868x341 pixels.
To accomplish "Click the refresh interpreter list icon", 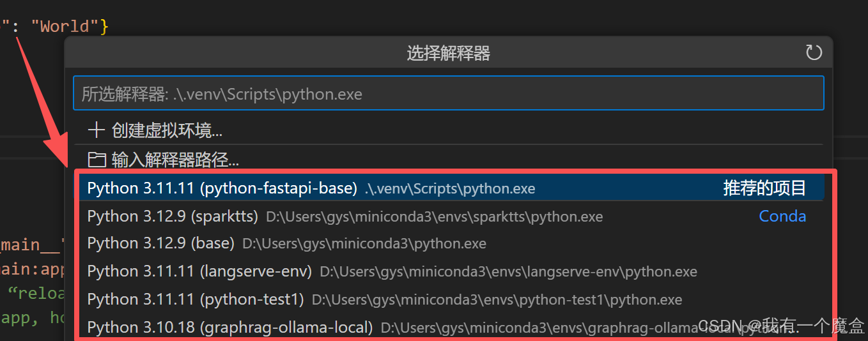I will tap(814, 52).
